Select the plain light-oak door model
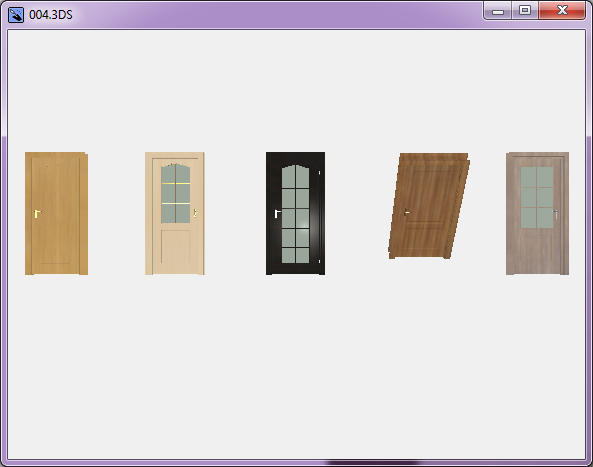 pos(56,214)
